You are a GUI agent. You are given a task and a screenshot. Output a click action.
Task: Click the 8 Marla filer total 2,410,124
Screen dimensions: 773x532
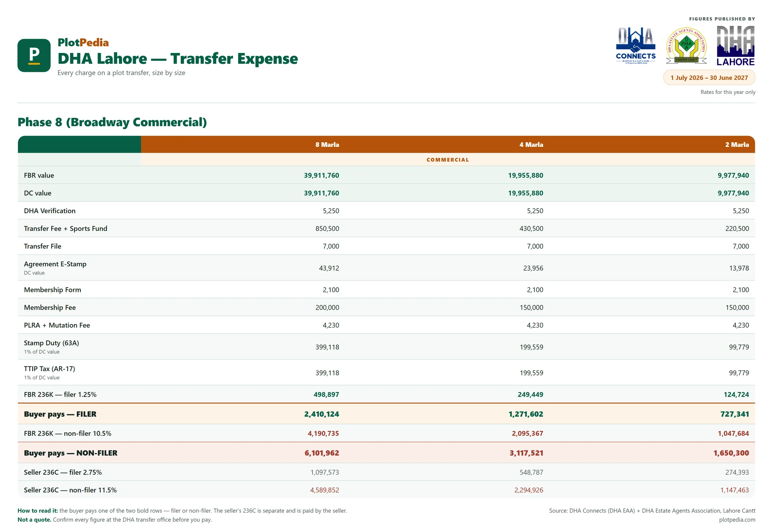pyautogui.click(x=322, y=414)
